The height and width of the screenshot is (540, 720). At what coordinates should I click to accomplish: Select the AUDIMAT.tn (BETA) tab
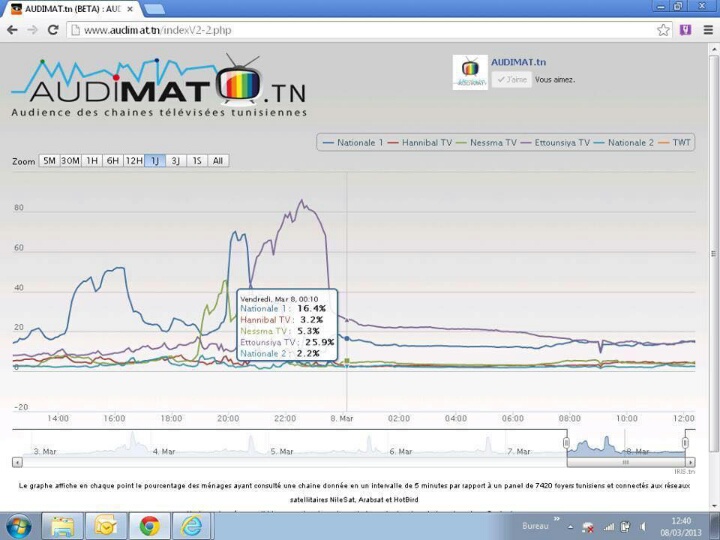point(71,9)
